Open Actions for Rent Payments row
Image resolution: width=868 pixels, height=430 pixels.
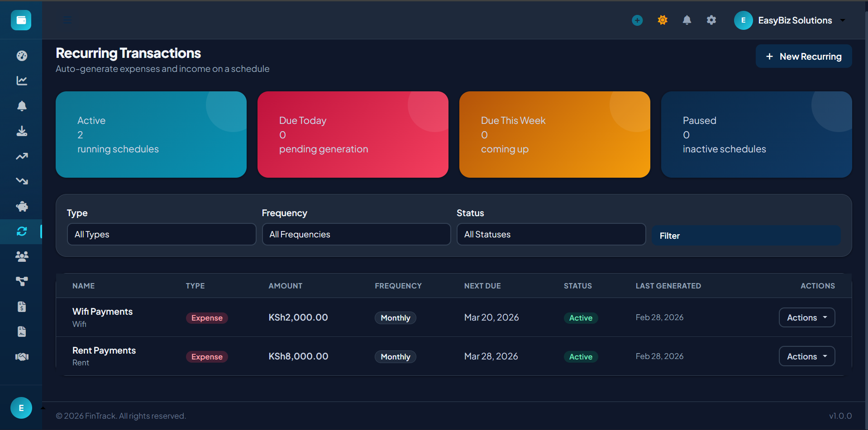click(x=806, y=356)
